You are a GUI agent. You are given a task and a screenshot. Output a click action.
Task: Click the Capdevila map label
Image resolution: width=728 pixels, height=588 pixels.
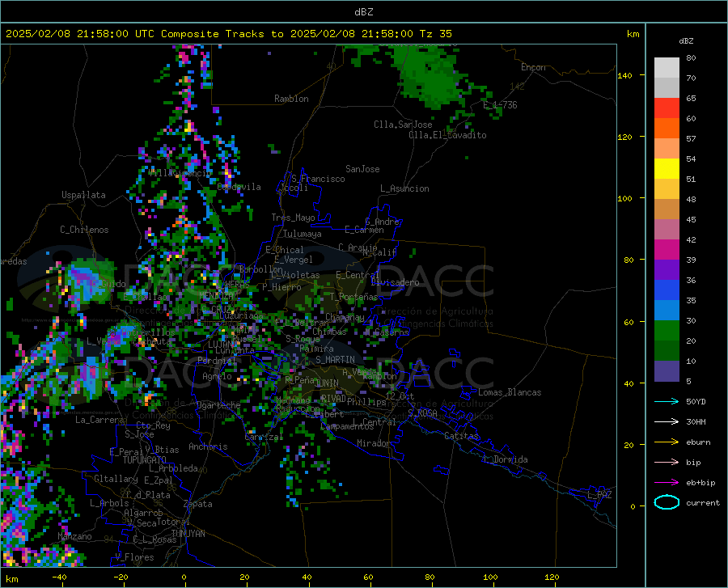click(x=239, y=187)
